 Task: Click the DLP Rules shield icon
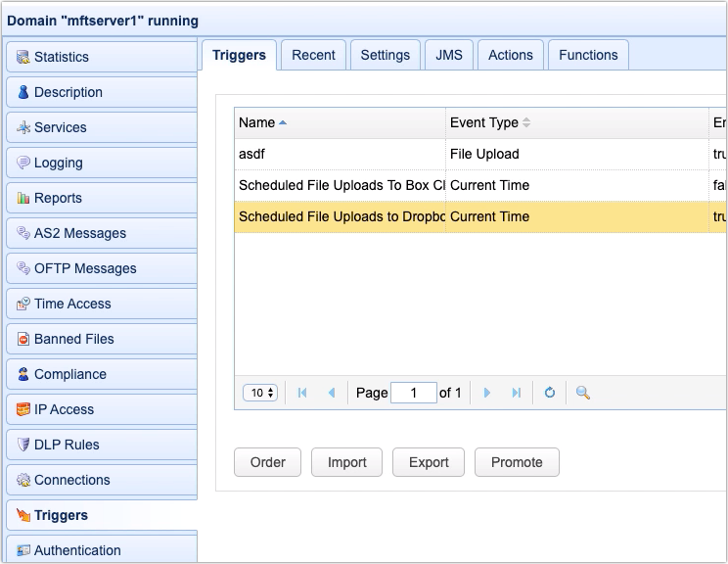point(23,445)
